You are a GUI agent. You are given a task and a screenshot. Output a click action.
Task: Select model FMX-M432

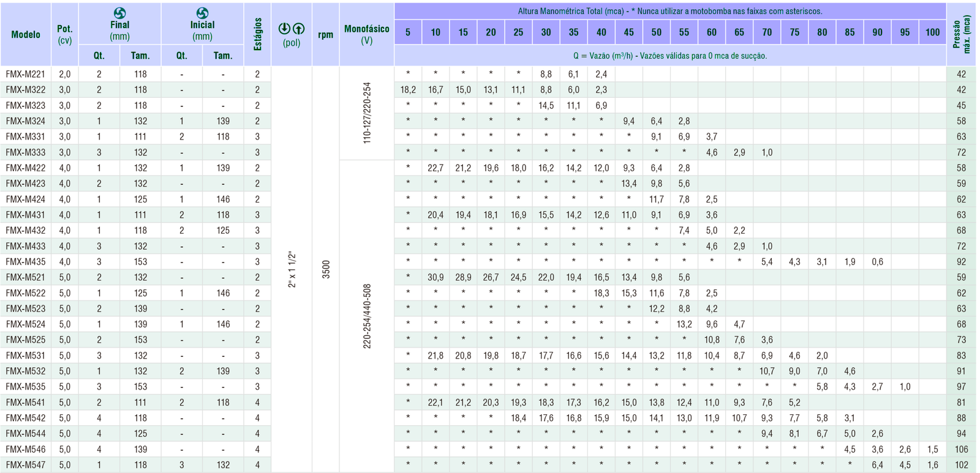26,231
